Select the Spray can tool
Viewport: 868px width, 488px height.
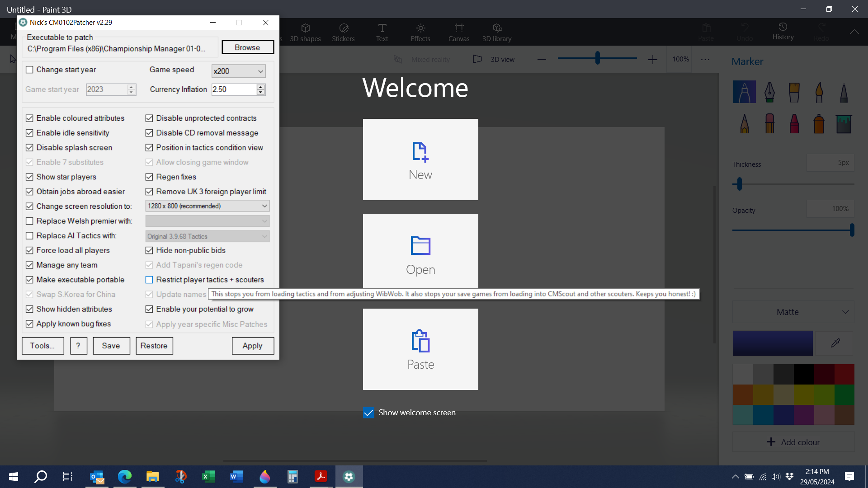coord(819,123)
